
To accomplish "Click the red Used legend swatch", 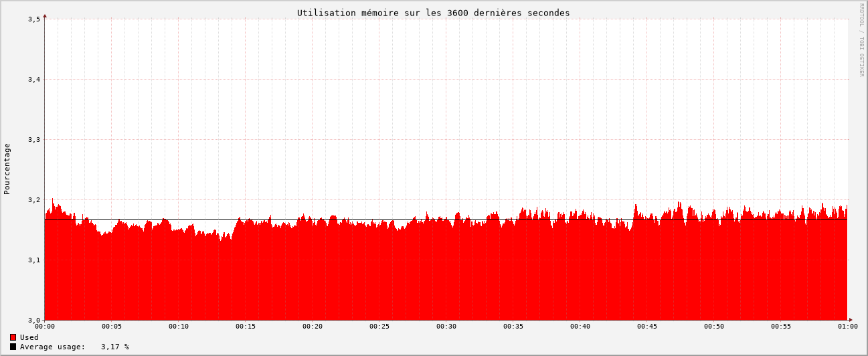I will click(13, 337).
